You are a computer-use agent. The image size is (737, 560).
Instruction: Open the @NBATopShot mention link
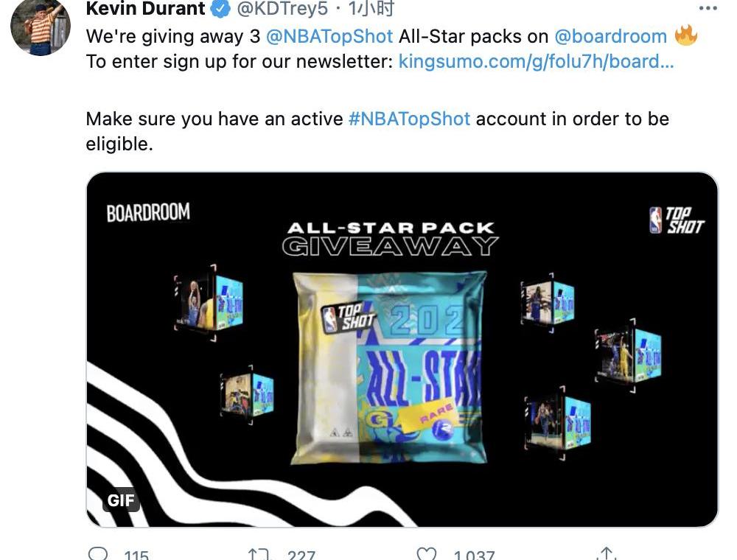pyautogui.click(x=329, y=36)
